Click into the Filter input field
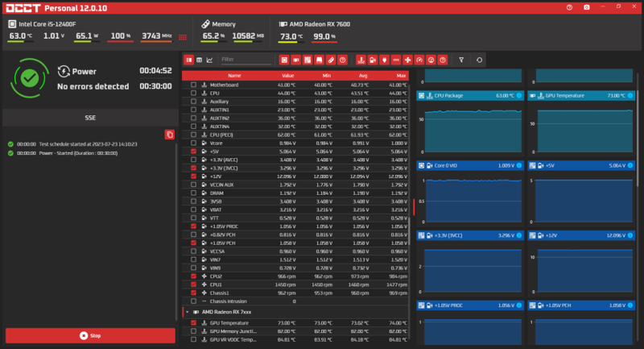Screen dimensions: 644x349 [x=246, y=60]
